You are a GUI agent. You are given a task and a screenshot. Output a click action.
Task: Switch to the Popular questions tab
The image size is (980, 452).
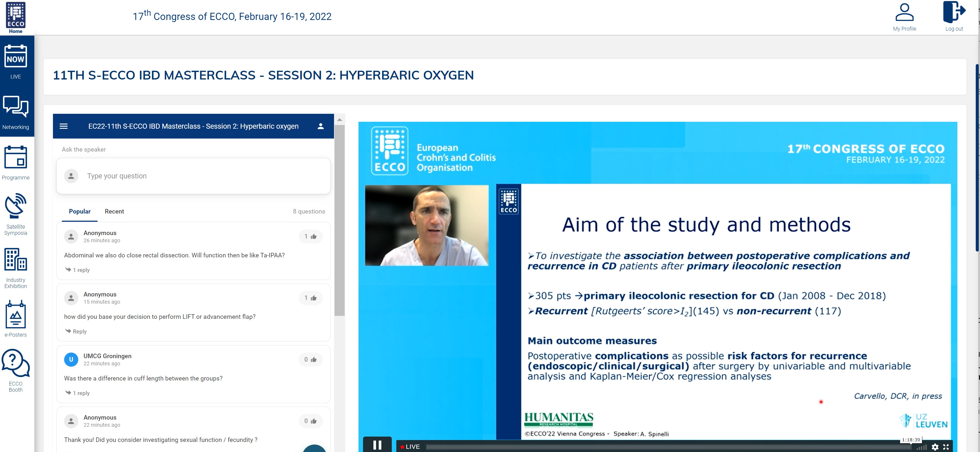(x=80, y=211)
